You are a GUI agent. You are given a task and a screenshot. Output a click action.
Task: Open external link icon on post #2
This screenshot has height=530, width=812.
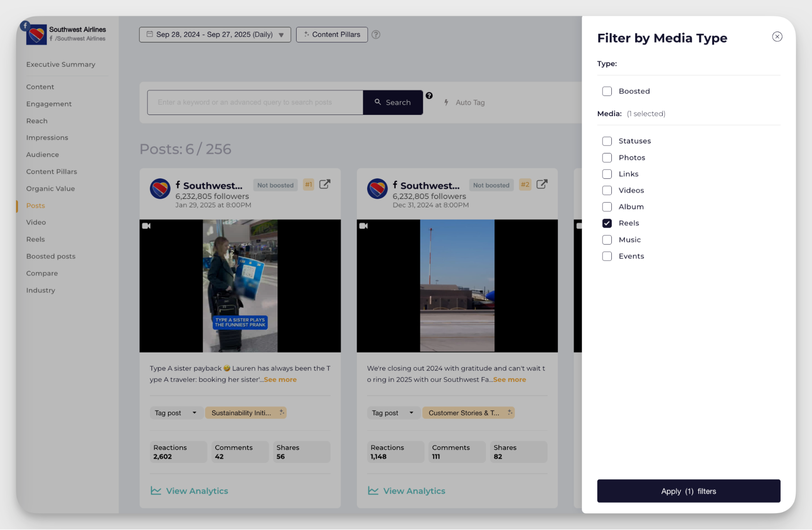click(x=541, y=184)
